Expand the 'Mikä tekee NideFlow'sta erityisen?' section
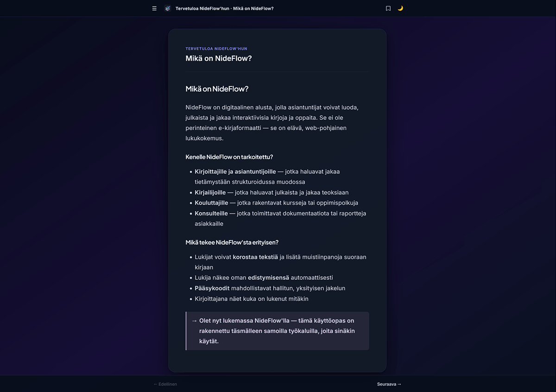 (232, 242)
